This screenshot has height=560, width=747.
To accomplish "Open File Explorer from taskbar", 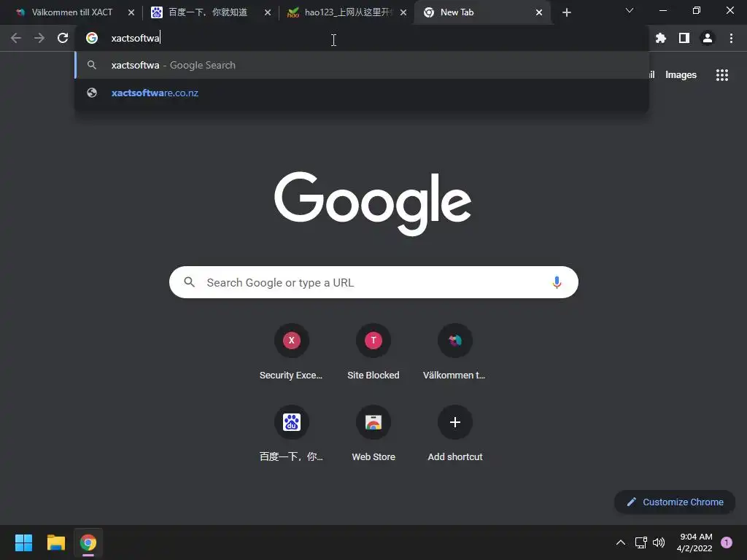I will tap(55, 542).
